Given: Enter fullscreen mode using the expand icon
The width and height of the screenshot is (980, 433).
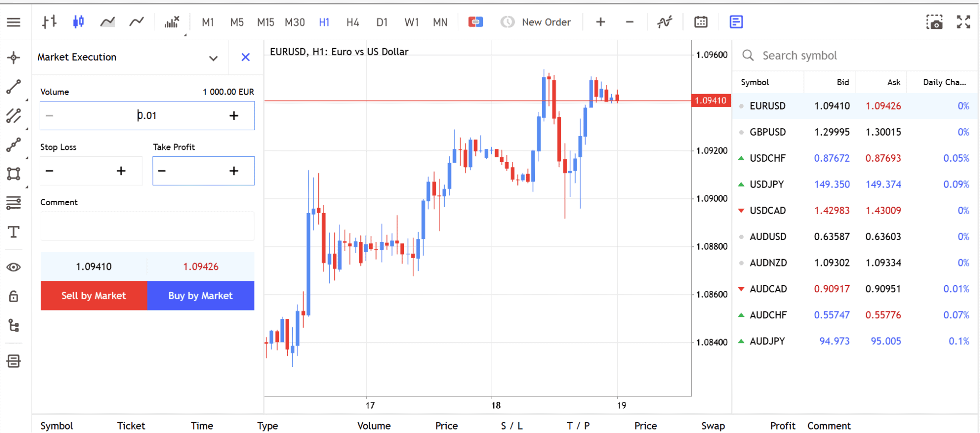Looking at the screenshot, I should click(963, 22).
